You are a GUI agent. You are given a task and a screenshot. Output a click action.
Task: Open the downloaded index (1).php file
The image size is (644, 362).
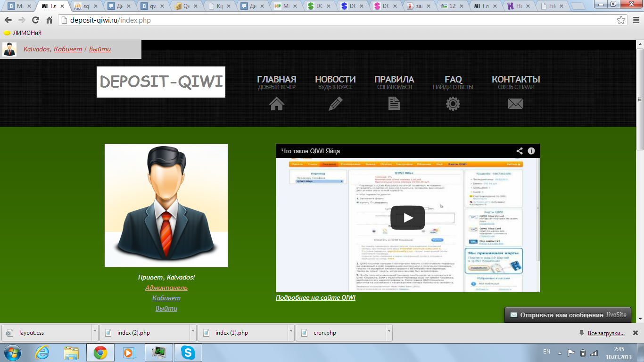(242, 332)
